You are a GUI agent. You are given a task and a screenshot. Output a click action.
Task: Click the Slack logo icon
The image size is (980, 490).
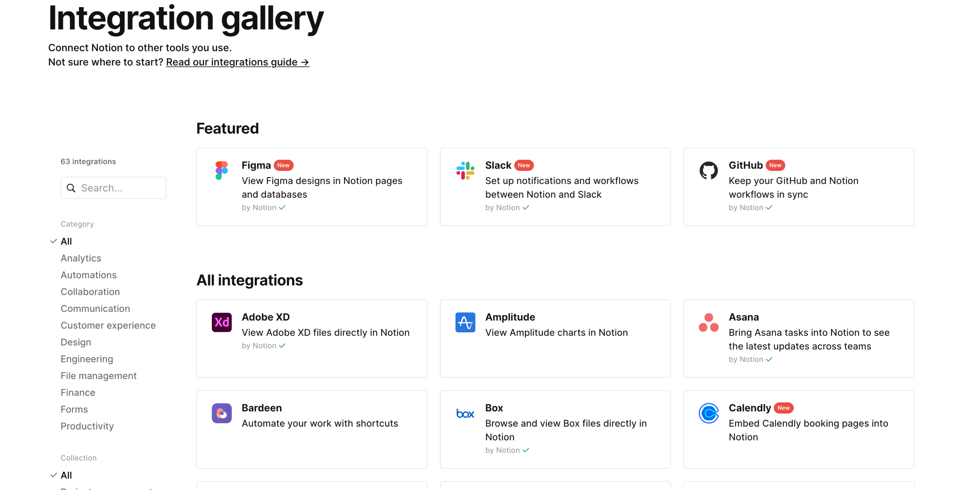coord(465,170)
